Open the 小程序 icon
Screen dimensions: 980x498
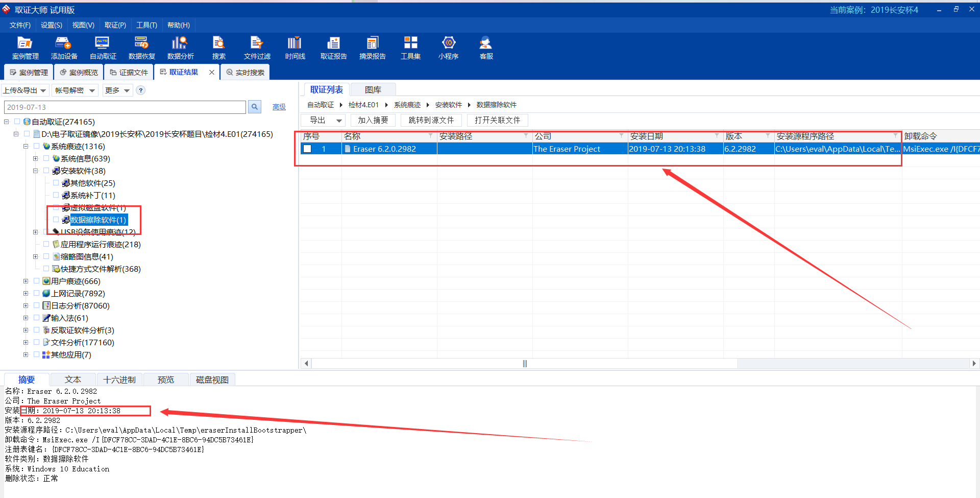pyautogui.click(x=448, y=48)
